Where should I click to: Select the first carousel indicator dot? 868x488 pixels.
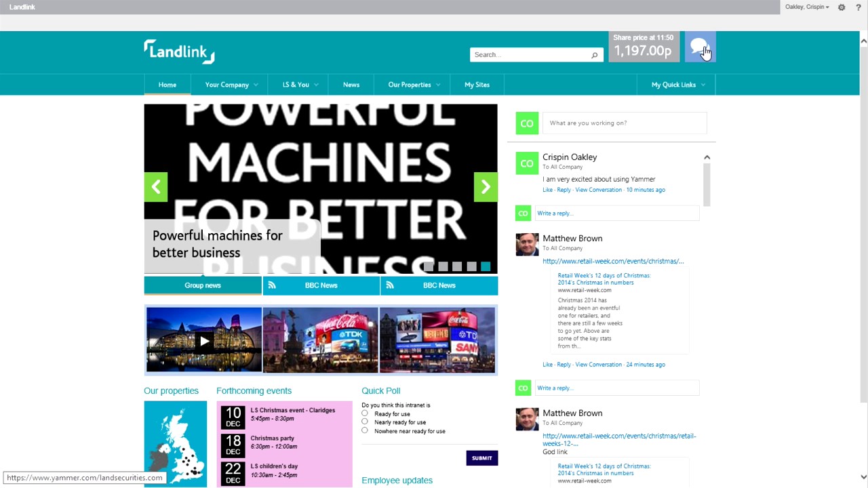point(429,266)
